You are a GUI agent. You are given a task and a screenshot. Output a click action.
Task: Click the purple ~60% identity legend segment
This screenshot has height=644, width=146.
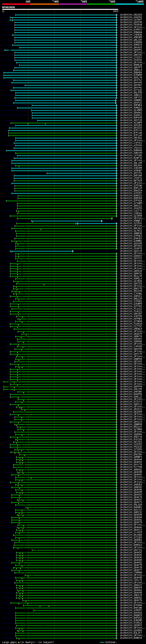[73, 4]
